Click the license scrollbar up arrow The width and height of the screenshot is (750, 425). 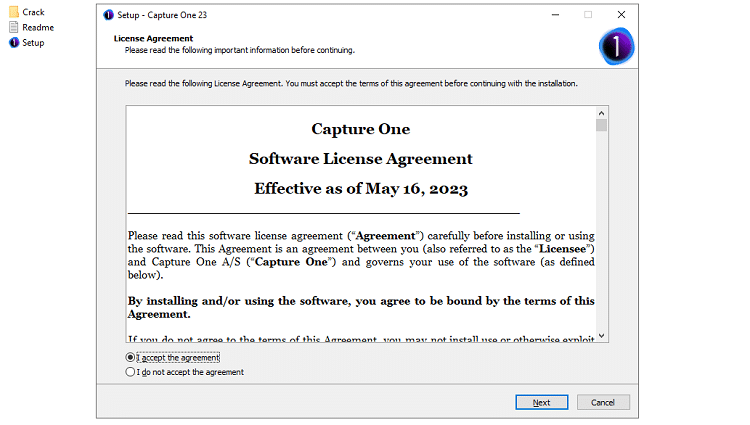coord(601,113)
